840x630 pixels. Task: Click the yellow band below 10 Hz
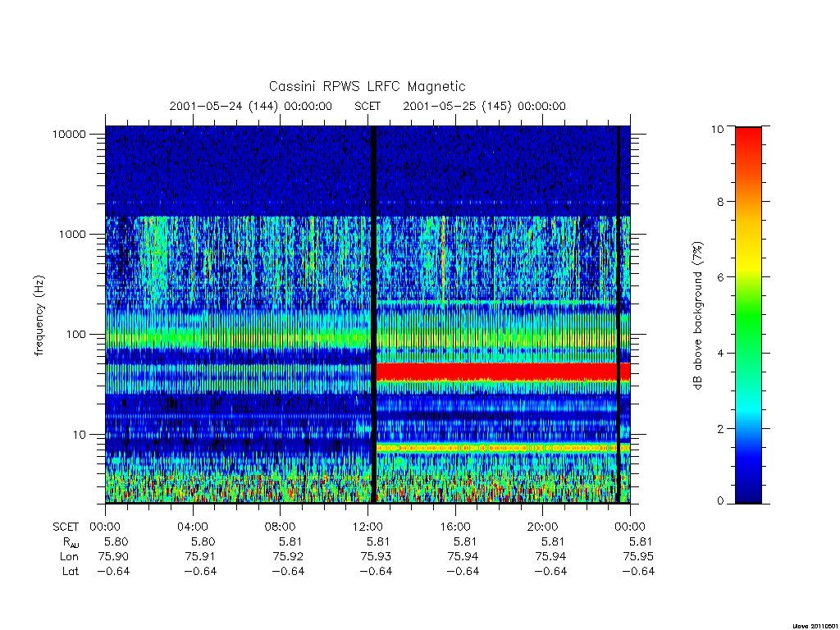pyautogui.click(x=503, y=447)
